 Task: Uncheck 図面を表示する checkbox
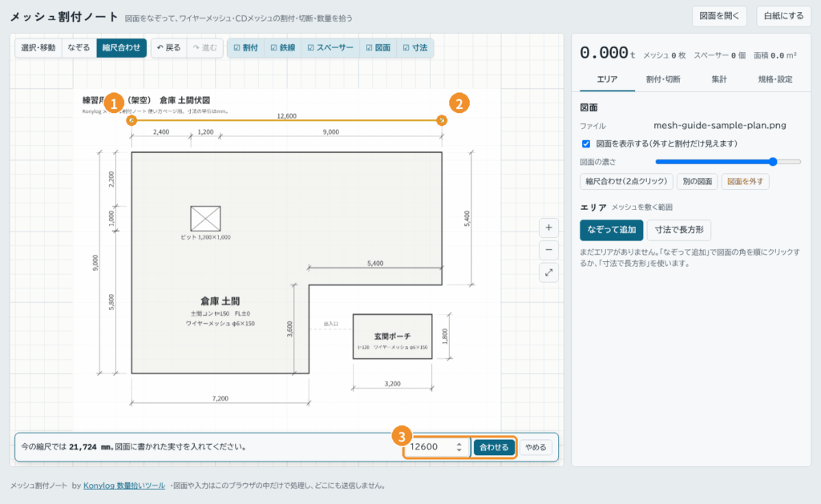click(x=586, y=144)
